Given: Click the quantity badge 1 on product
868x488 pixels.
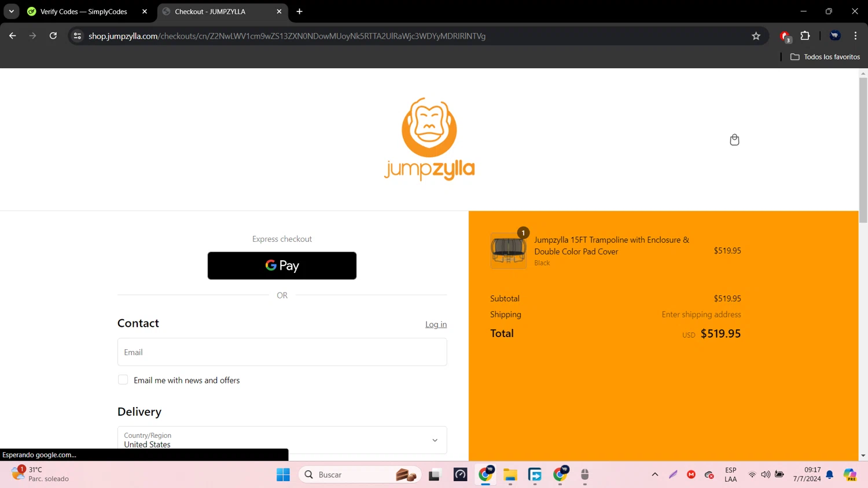Looking at the screenshot, I should (x=523, y=233).
